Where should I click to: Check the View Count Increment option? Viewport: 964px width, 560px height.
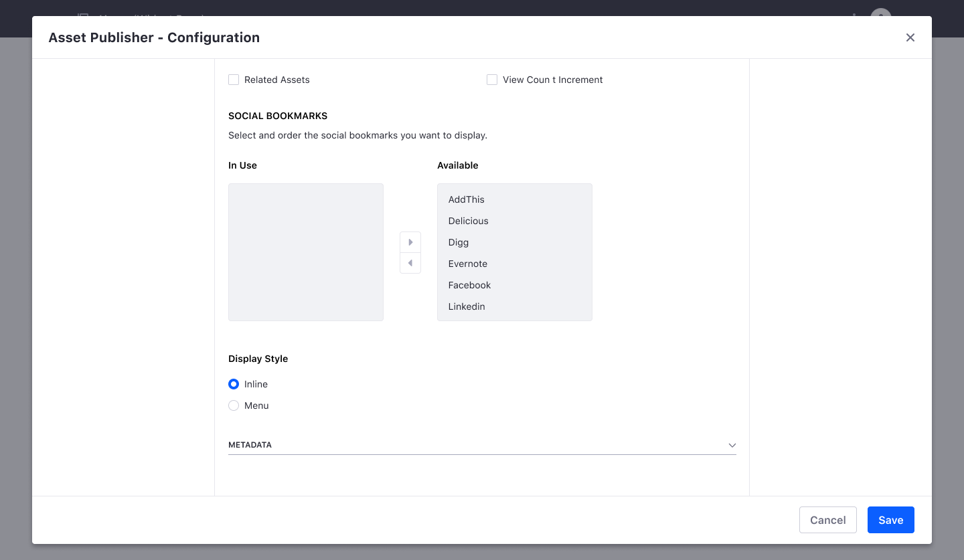click(492, 80)
